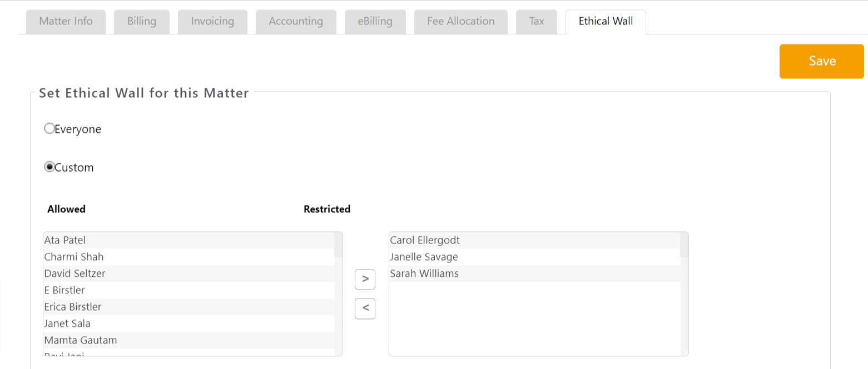Click the move left arrow button
The width and height of the screenshot is (868, 369).
[x=365, y=308]
